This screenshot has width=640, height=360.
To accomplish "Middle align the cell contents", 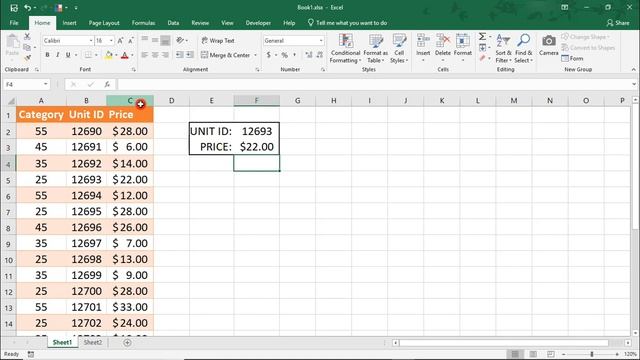I will pyautogui.click(x=155, y=40).
